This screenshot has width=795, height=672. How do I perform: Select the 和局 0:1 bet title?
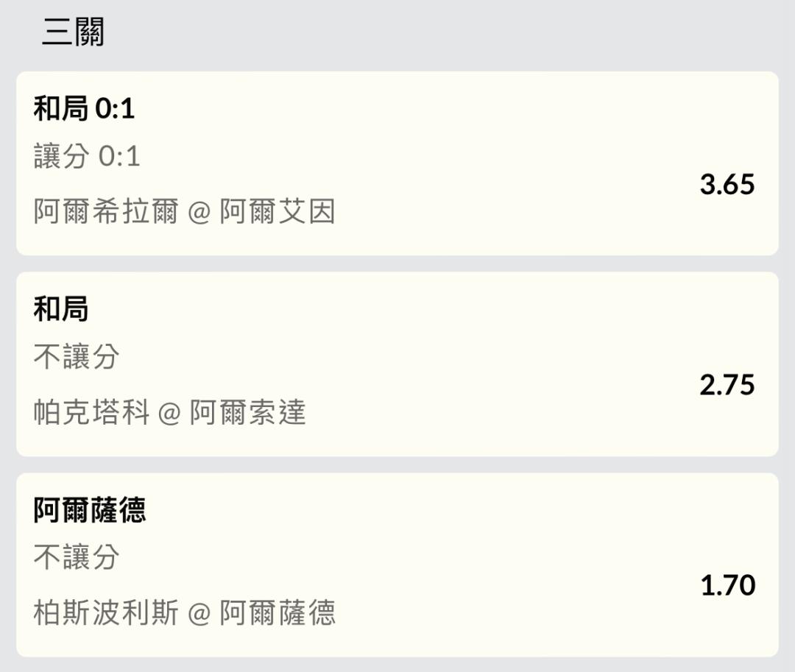pyautogui.click(x=84, y=110)
